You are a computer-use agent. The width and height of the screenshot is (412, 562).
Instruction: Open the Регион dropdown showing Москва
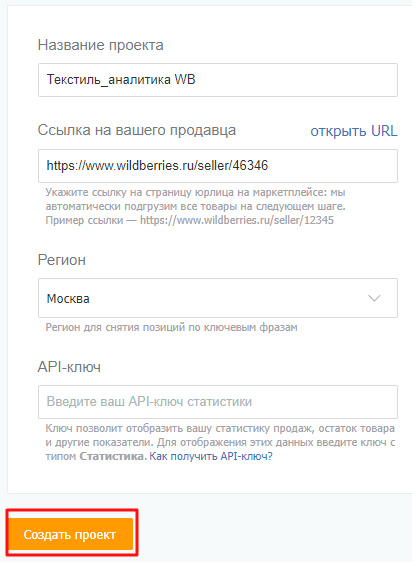(218, 298)
